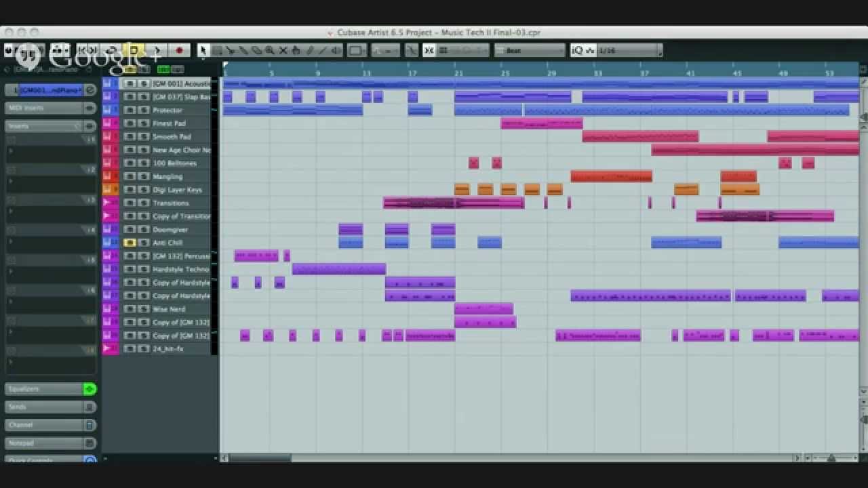
Task: Click the red Record transport button
Action: [179, 50]
